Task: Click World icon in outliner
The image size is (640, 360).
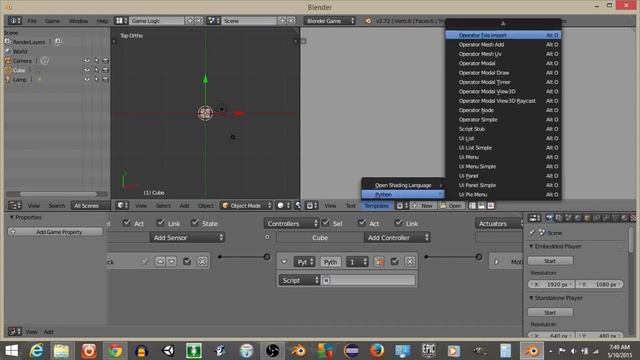Action: coord(8,51)
